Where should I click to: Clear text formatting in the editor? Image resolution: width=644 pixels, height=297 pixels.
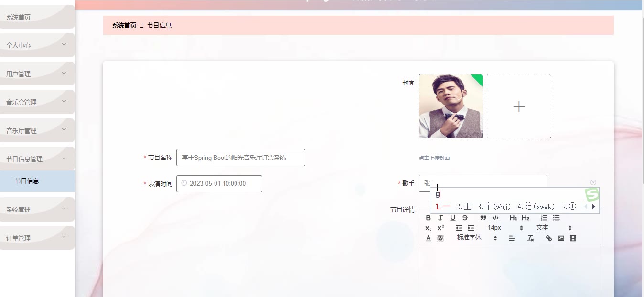click(530, 238)
